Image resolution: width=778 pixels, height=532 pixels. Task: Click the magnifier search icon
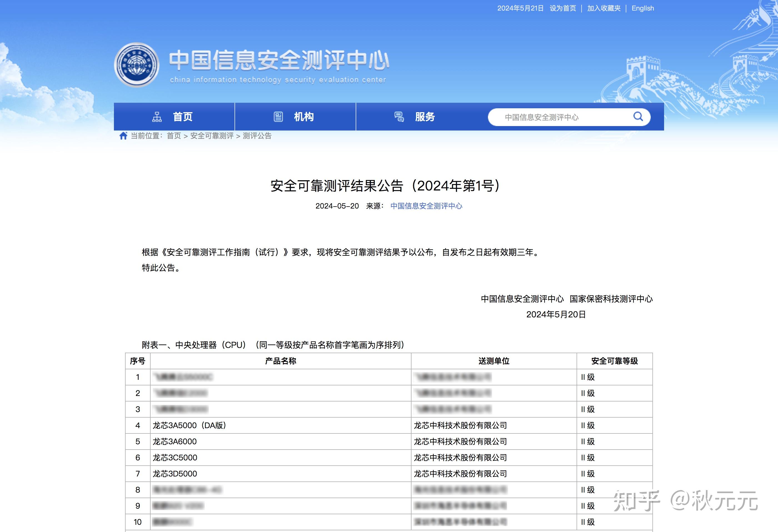pos(638,116)
